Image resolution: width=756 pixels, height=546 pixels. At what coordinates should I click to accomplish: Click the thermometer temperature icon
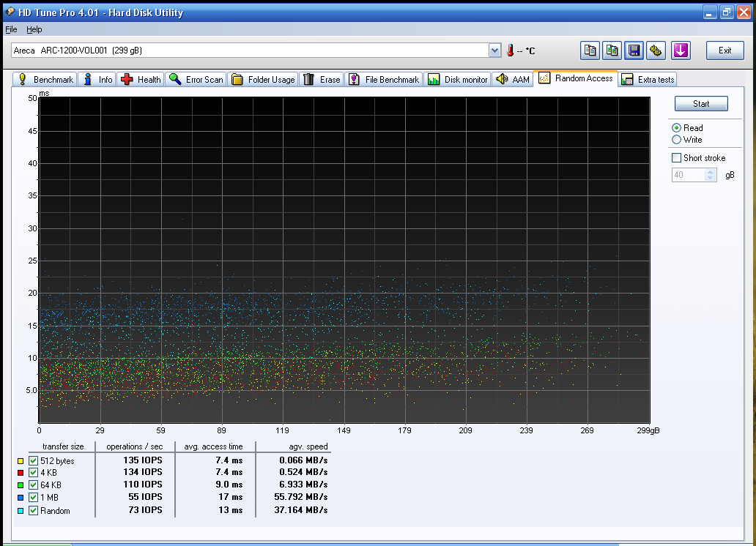(511, 51)
